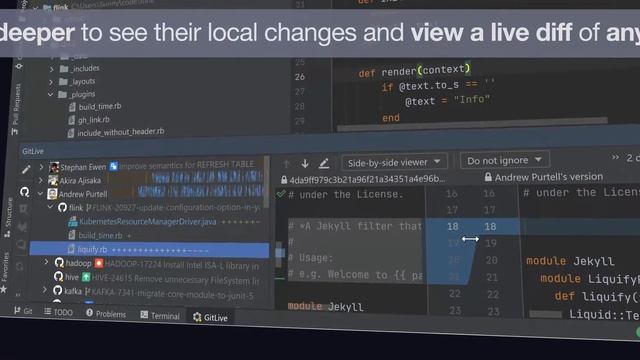Jump to next difference with down arrow

point(305,164)
